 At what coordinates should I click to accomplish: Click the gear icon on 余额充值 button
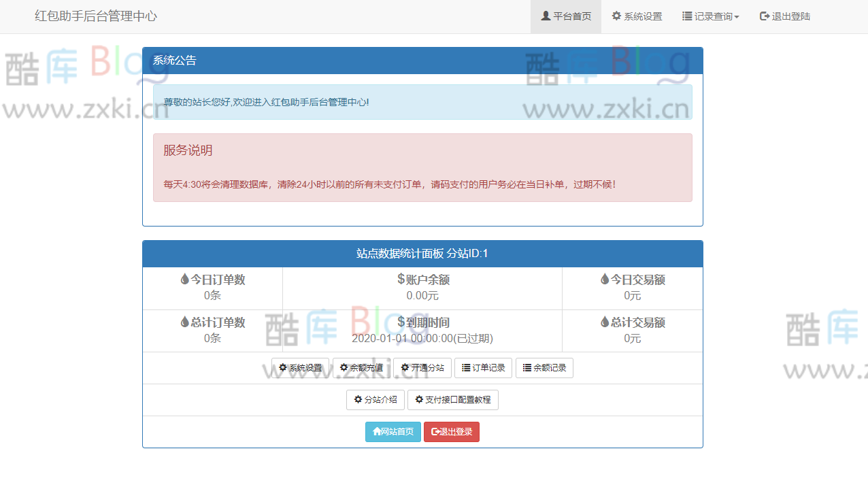(x=344, y=367)
